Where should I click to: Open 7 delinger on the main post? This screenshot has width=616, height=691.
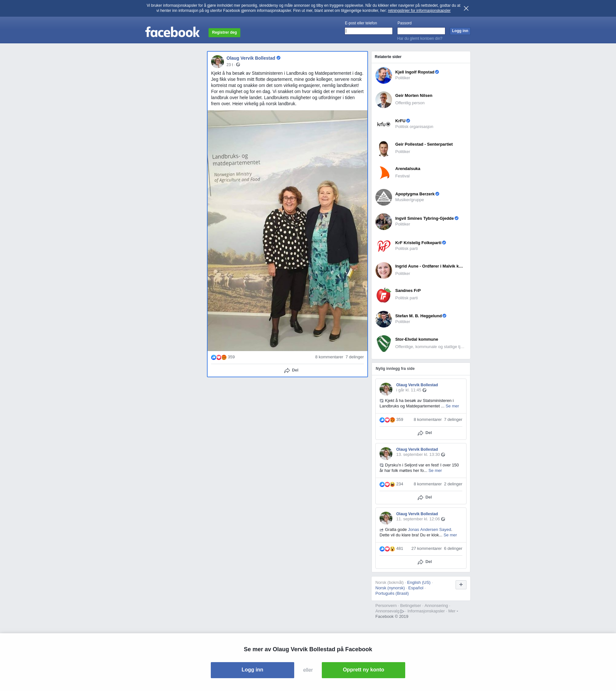(x=355, y=357)
